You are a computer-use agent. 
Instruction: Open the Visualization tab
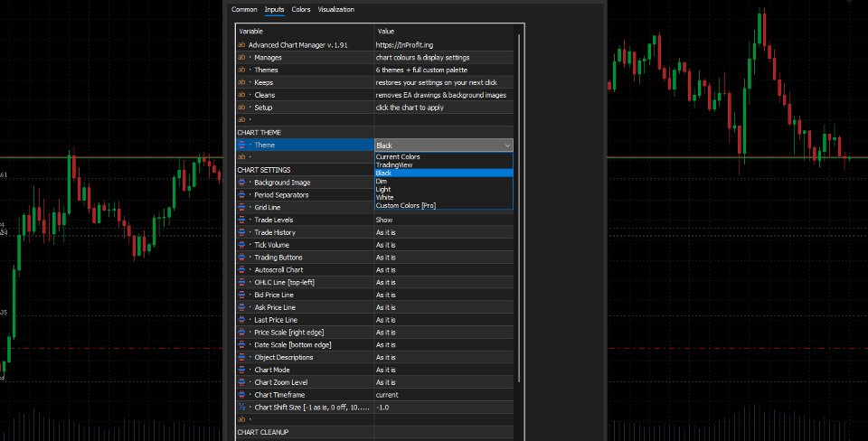[x=335, y=9]
